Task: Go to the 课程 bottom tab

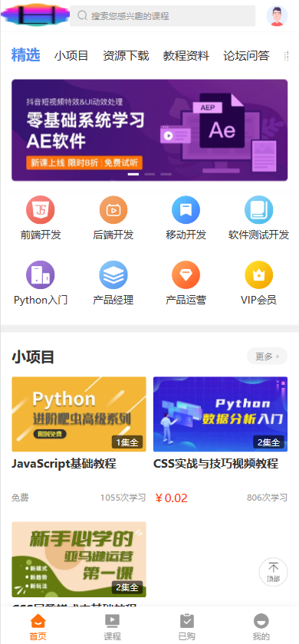Action: tap(112, 627)
